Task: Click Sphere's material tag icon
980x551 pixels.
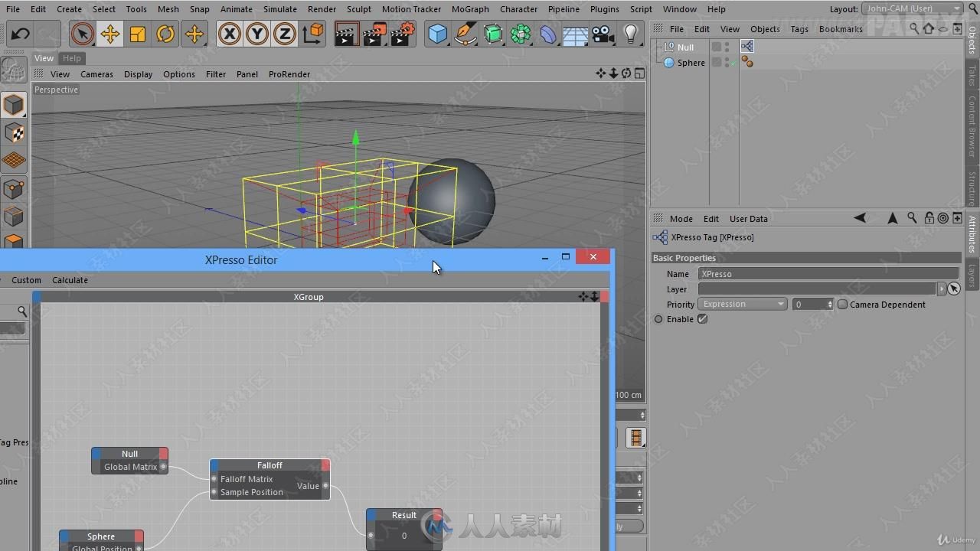Action: point(747,63)
